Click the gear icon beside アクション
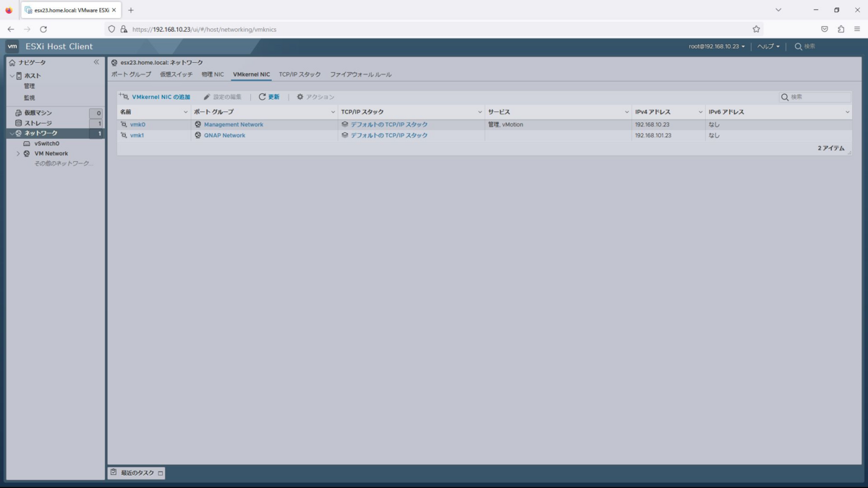Screen dimensions: 868x488 pyautogui.click(x=300, y=97)
